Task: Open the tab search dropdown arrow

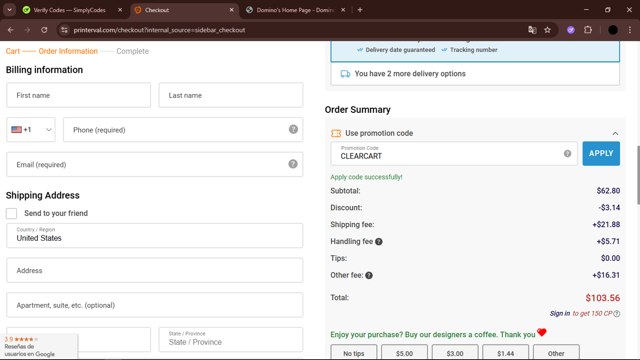Action: 9,10
